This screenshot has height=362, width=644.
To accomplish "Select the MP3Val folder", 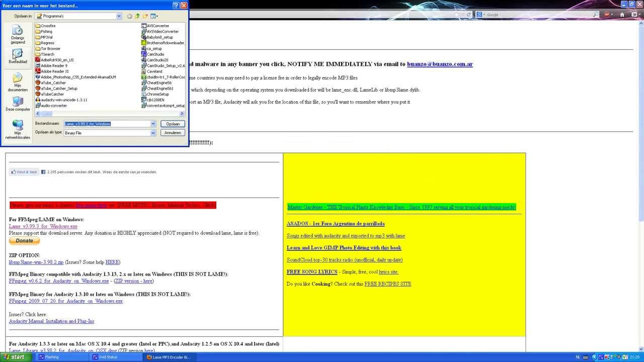I will 44,37.
